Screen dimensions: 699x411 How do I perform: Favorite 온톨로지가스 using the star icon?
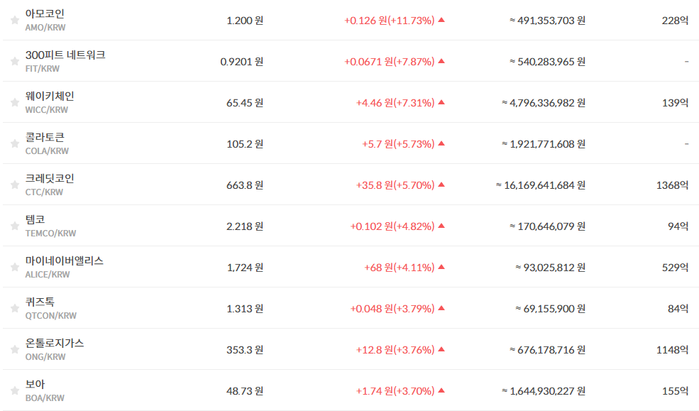point(15,349)
